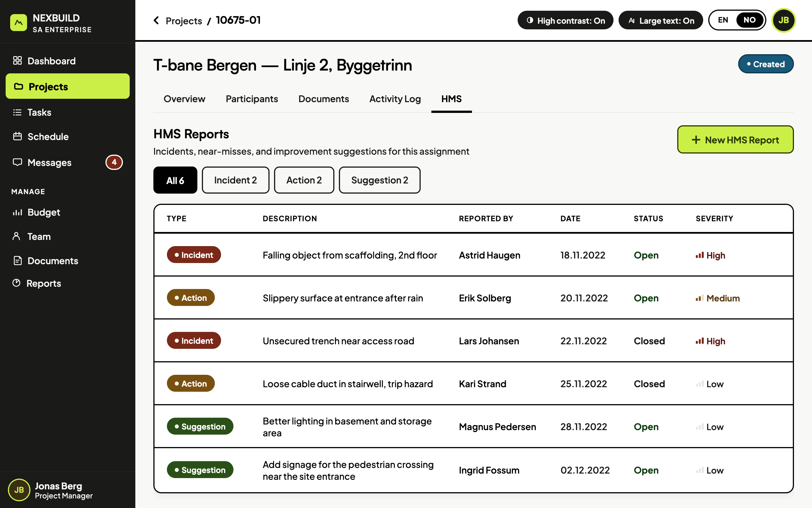Select the HMS tab

[451, 99]
